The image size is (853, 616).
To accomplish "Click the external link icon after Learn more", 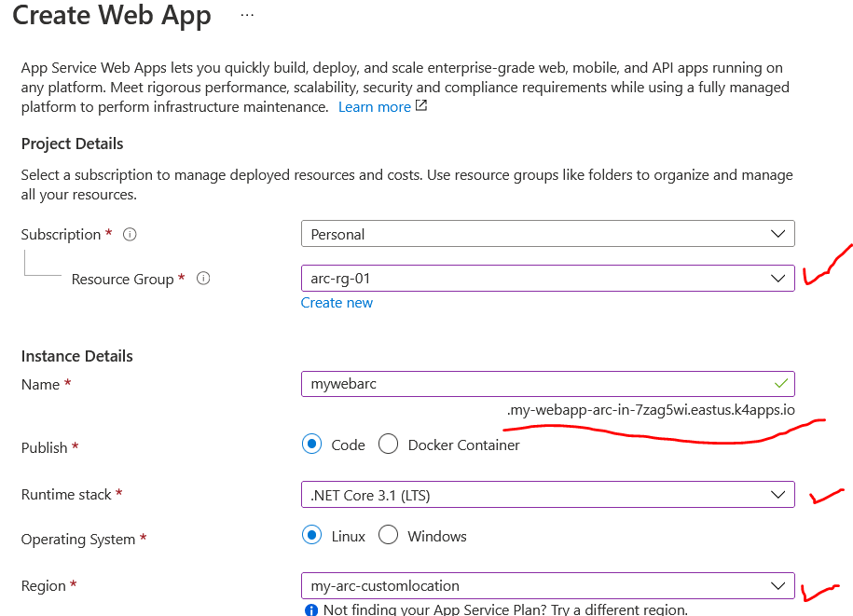I will 421,105.
